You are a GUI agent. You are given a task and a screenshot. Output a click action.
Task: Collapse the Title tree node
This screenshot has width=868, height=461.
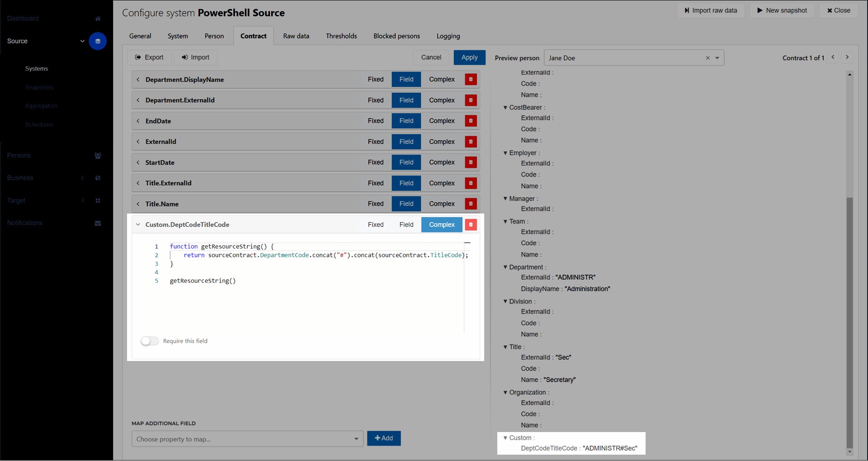pyautogui.click(x=505, y=347)
